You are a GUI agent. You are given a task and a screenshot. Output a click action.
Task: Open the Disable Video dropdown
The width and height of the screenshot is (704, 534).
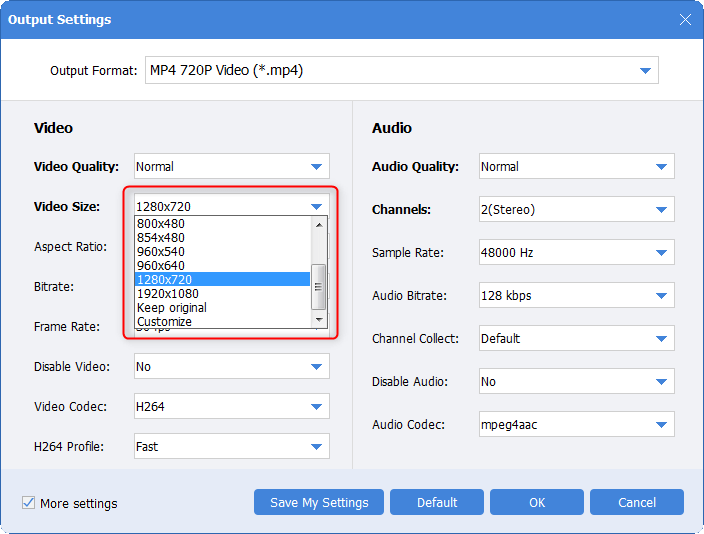232,366
